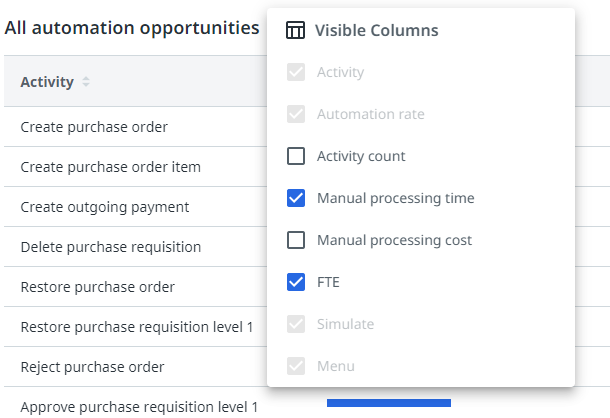Click the blue automation rate bar
This screenshot has width=610, height=418.
click(x=388, y=403)
